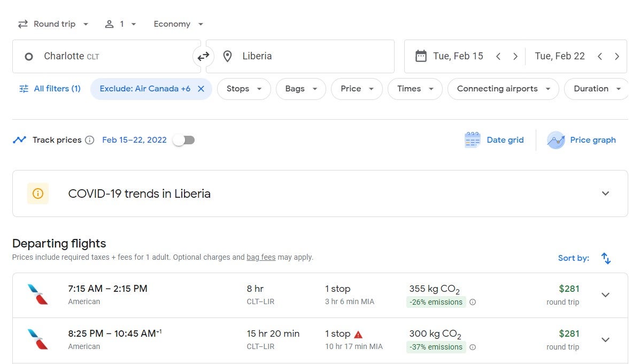This screenshot has height=364, width=640.
Task: Click the emissions info icon for 355 kg flight
Action: pos(473,302)
